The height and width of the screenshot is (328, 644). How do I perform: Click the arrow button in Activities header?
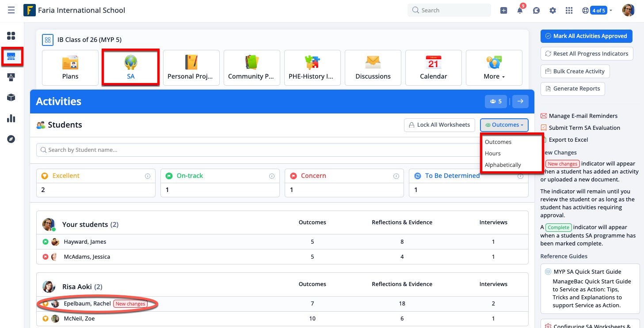pyautogui.click(x=520, y=102)
